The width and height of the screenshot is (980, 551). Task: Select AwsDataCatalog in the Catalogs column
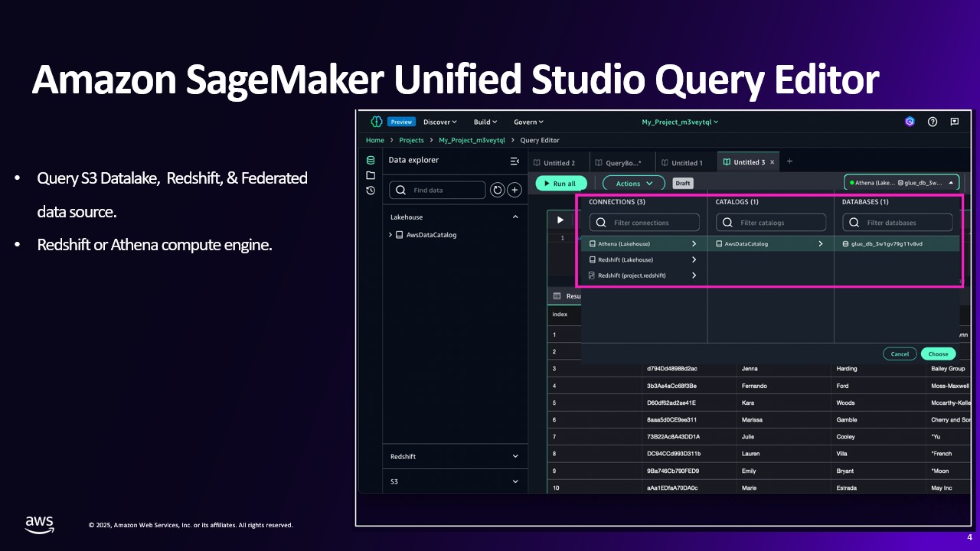pos(770,244)
